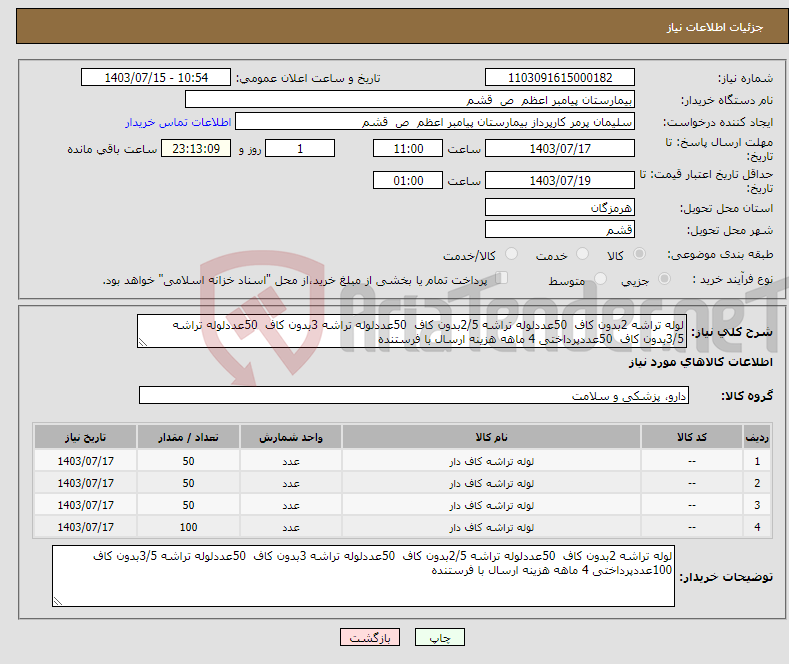
Task: Click the remaining days field showing 1
Action: click(x=300, y=148)
